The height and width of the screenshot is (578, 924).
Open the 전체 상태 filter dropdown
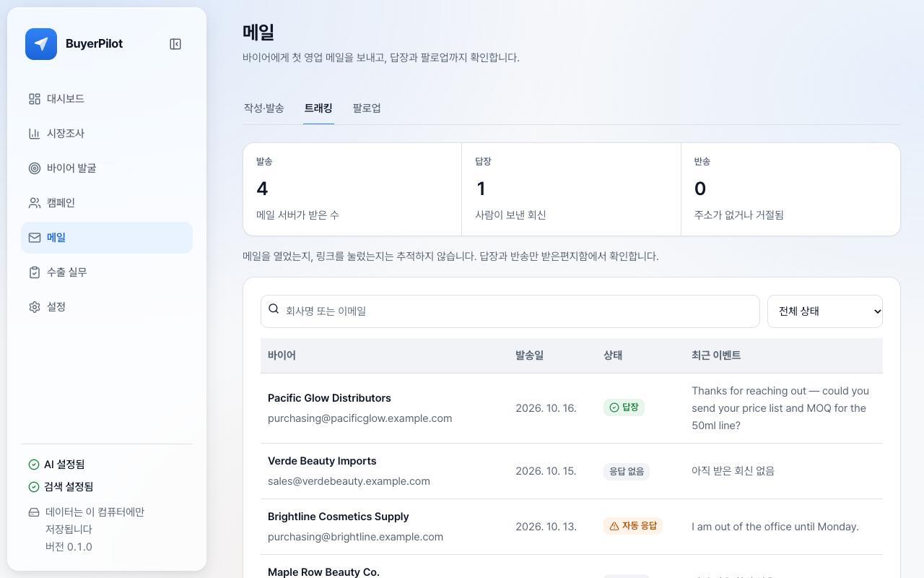825,311
